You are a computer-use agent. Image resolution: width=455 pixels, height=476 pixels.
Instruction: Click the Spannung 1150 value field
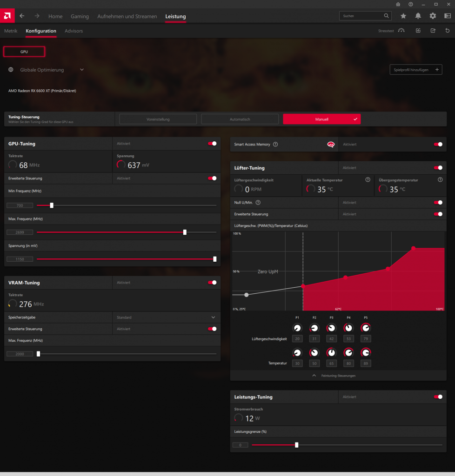tap(20, 259)
